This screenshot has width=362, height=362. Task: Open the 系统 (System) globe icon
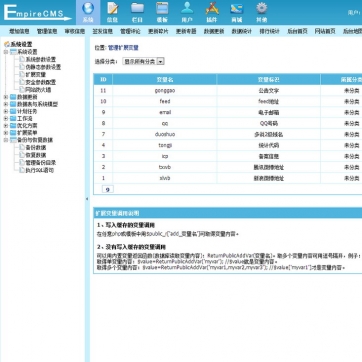click(88, 8)
